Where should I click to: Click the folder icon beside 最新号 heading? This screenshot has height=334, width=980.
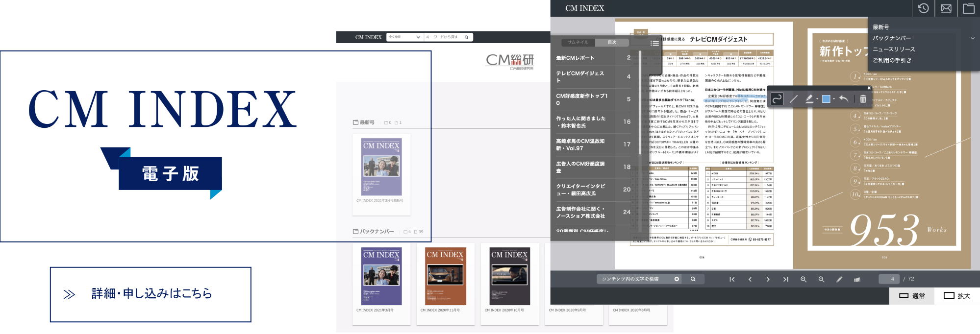(x=355, y=122)
